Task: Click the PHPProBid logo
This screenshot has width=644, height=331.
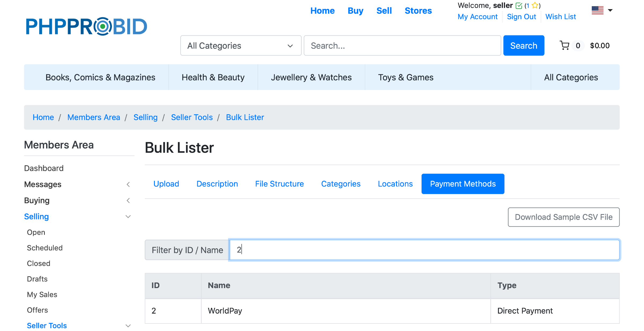Action: pos(86,26)
